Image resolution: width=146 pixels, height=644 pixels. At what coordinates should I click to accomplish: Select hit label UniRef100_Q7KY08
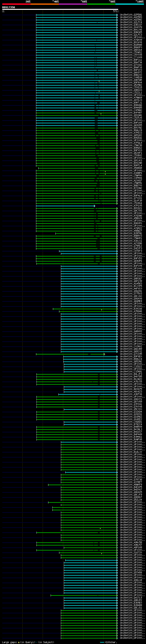(131, 407)
